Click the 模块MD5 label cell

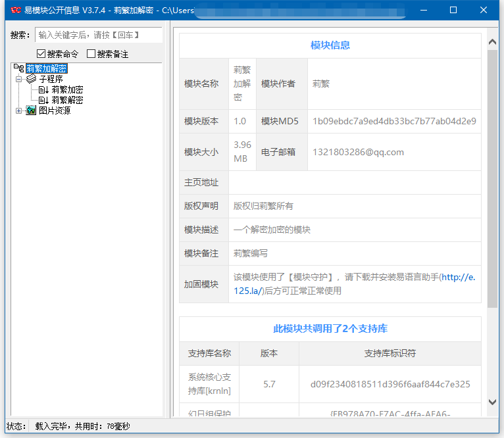pyautogui.click(x=282, y=121)
